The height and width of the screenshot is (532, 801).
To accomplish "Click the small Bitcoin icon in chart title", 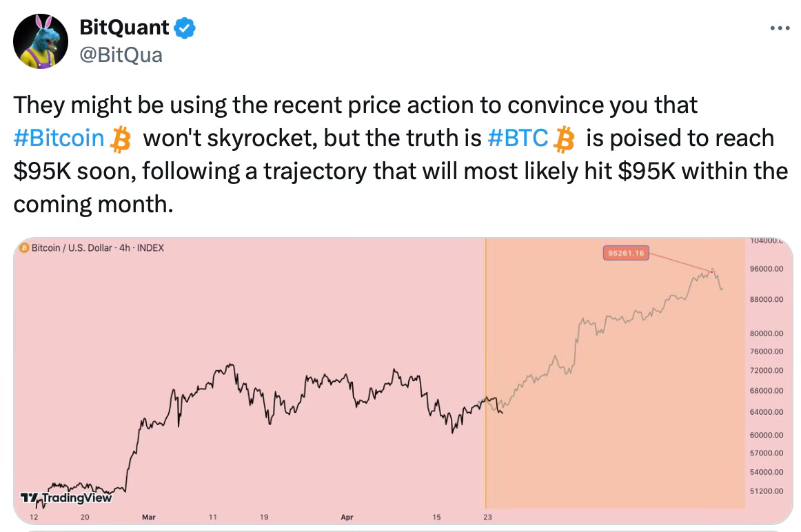I will 24,248.
